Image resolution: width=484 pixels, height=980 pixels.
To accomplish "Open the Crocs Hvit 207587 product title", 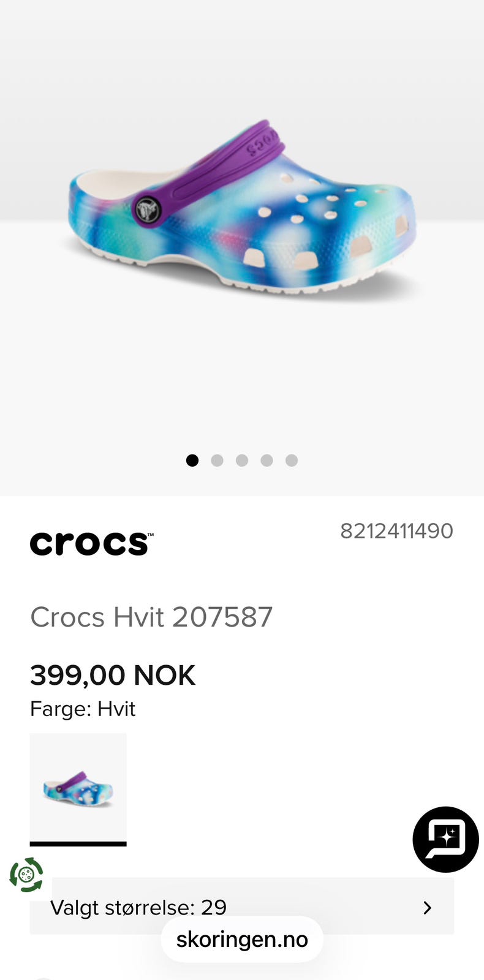I will (x=151, y=617).
